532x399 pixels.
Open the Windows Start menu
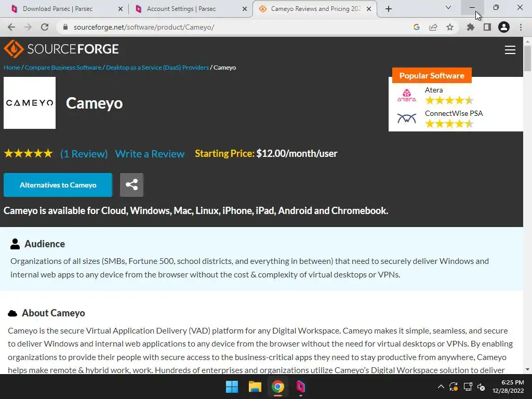pyautogui.click(x=232, y=387)
